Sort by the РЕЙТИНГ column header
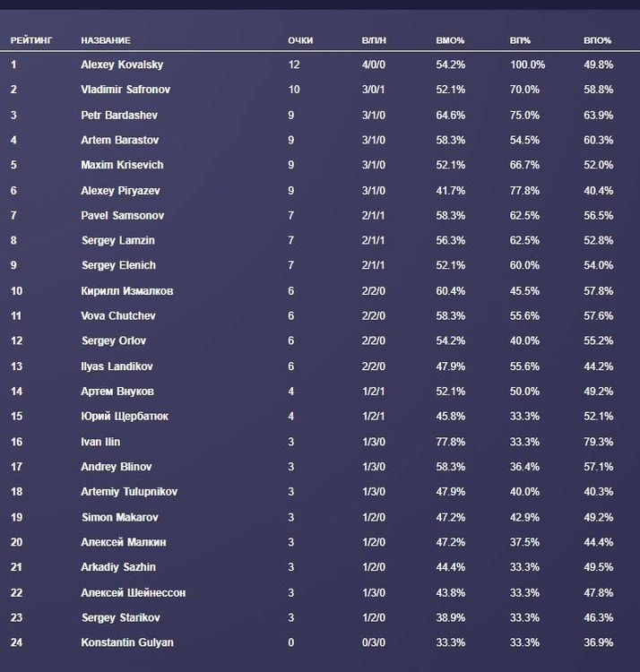Screen dimensions: 640x672 coord(31,40)
